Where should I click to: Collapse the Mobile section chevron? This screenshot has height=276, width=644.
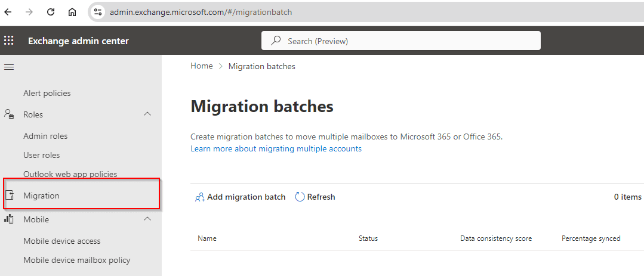click(148, 219)
